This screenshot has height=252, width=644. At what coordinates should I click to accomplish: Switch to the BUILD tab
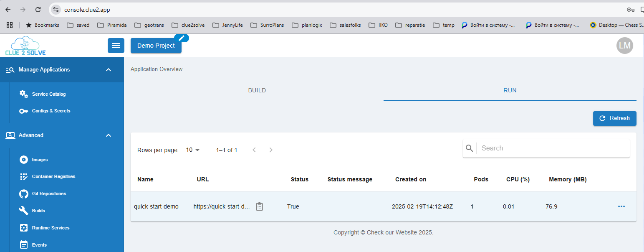pyautogui.click(x=257, y=91)
